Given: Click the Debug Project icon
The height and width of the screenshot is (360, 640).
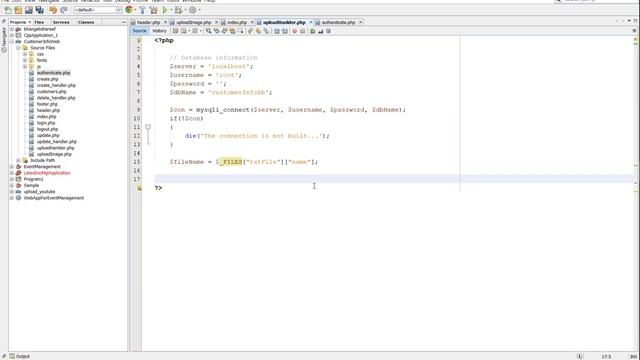Looking at the screenshot, I should [178, 10].
